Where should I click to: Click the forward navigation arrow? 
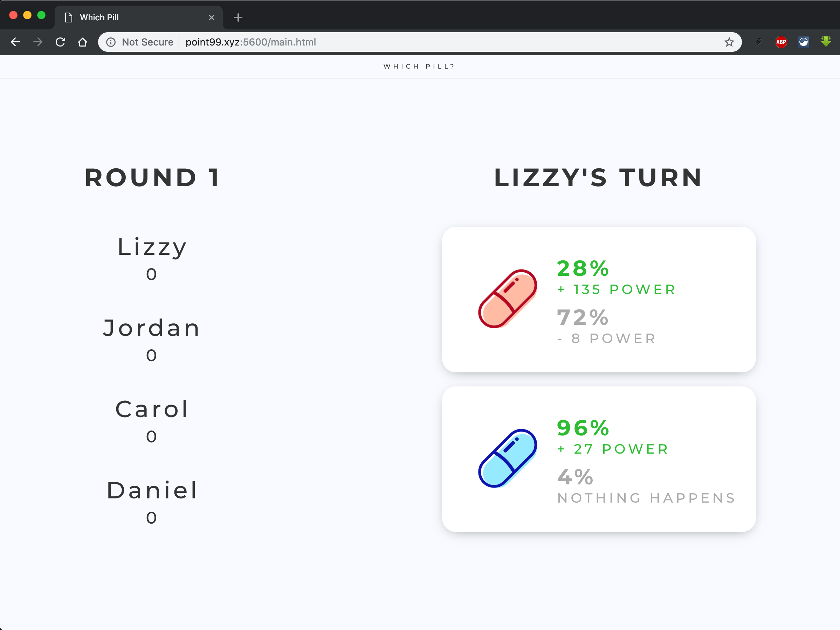click(38, 42)
